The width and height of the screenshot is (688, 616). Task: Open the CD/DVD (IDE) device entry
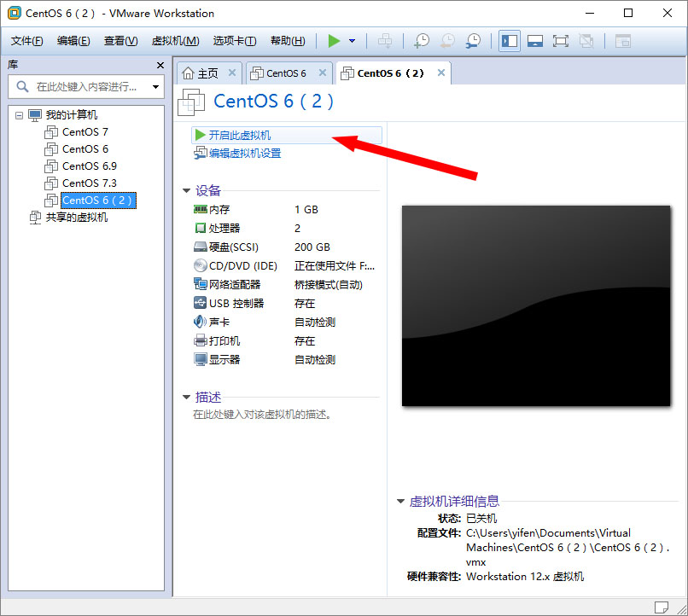pos(242,265)
